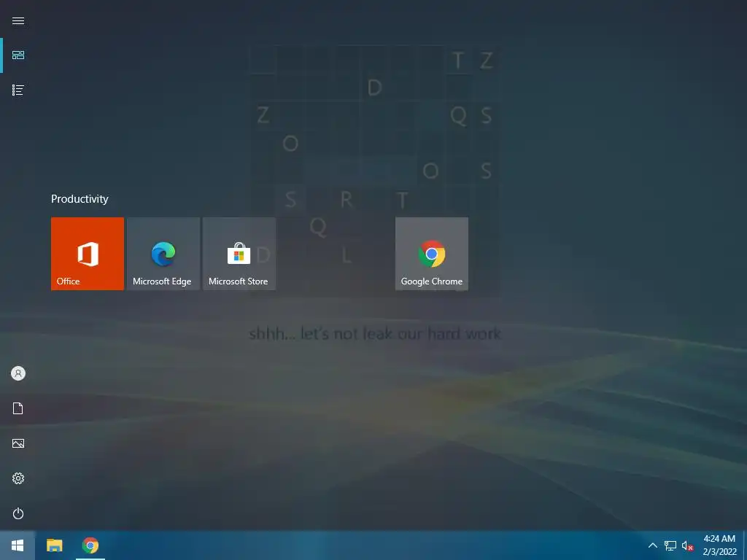Launch the Google Chrome tile
Screen dimensions: 747x560
pyautogui.click(x=432, y=254)
